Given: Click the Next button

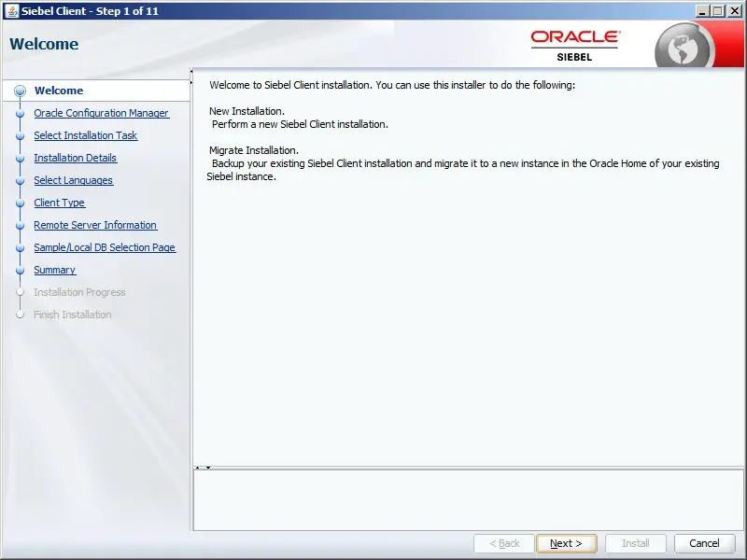Looking at the screenshot, I should click(566, 543).
